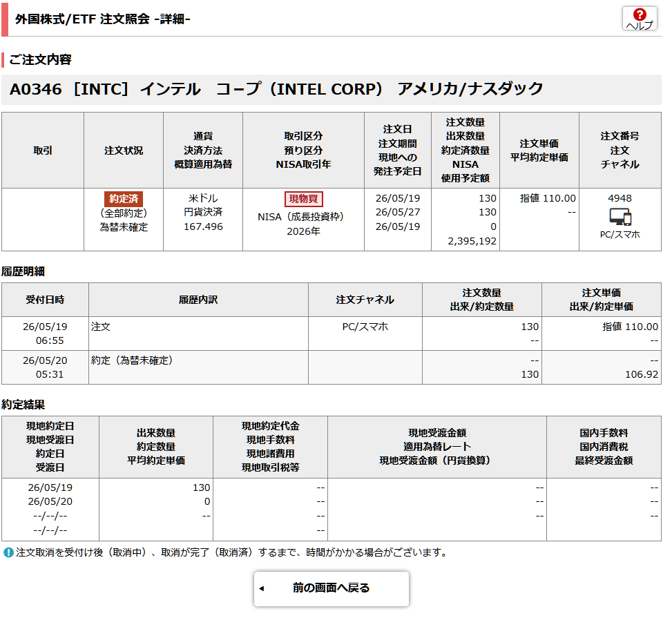This screenshot has width=672, height=618.
Task: Click history timestamp 06:55
Action: point(50,340)
